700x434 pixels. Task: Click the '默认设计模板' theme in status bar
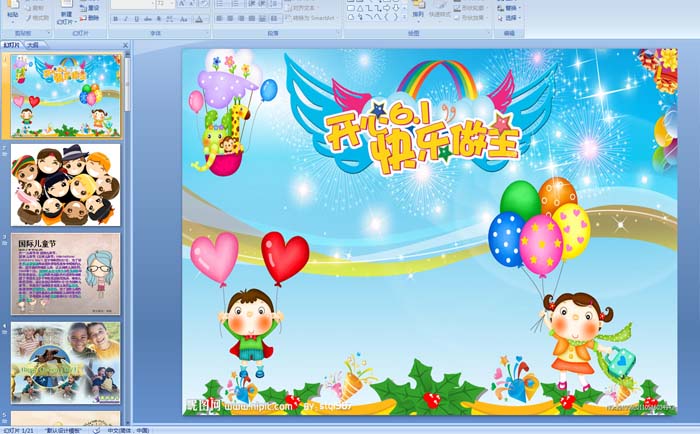click(62, 430)
